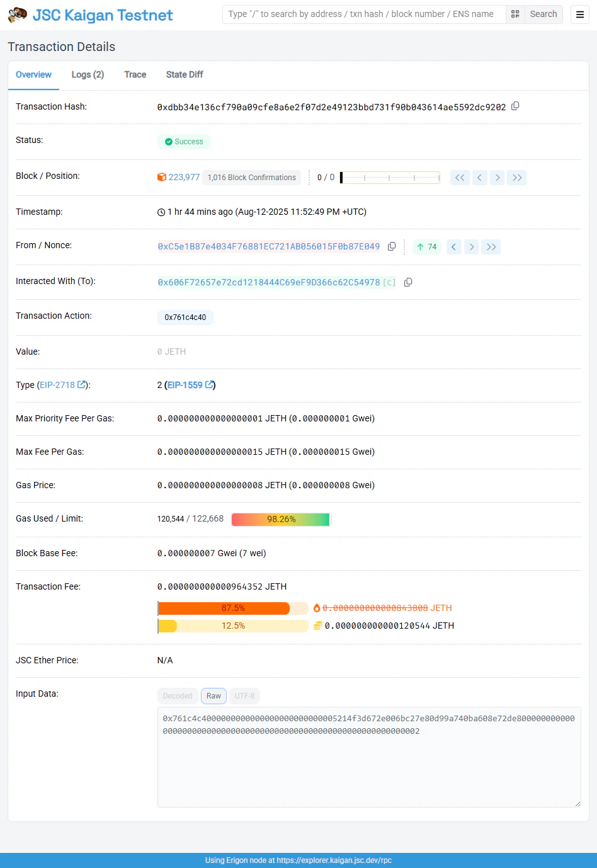Copy the transaction hash
This screenshot has width=597, height=868.
coord(515,106)
